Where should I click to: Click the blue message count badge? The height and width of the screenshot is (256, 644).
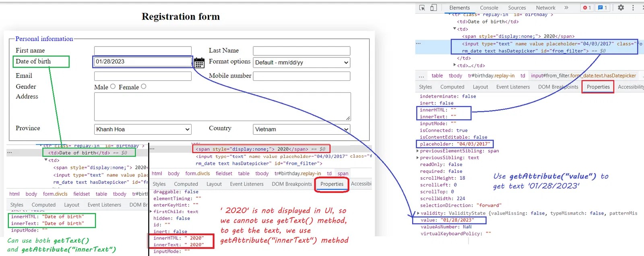[602, 8]
